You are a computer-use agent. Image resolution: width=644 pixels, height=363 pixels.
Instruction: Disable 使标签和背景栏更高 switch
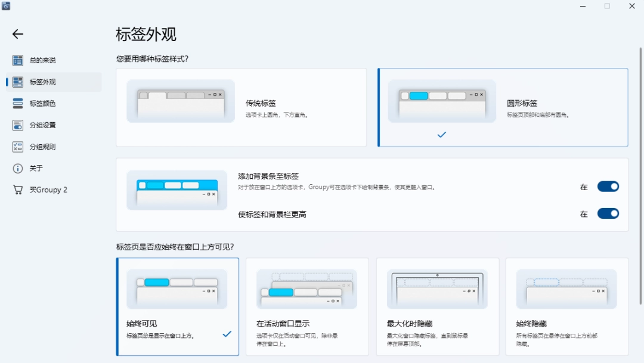[x=608, y=213]
